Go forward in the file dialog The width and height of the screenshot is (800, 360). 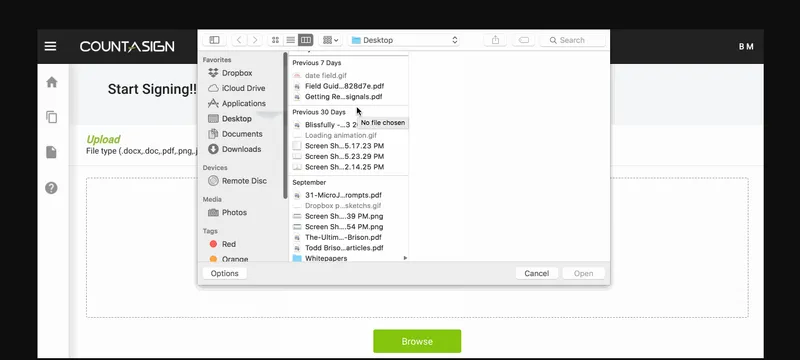coord(255,40)
